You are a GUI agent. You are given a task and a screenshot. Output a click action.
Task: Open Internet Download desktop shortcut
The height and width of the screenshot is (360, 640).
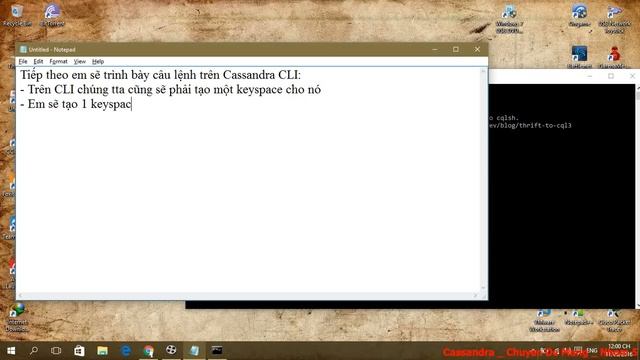[17, 318]
